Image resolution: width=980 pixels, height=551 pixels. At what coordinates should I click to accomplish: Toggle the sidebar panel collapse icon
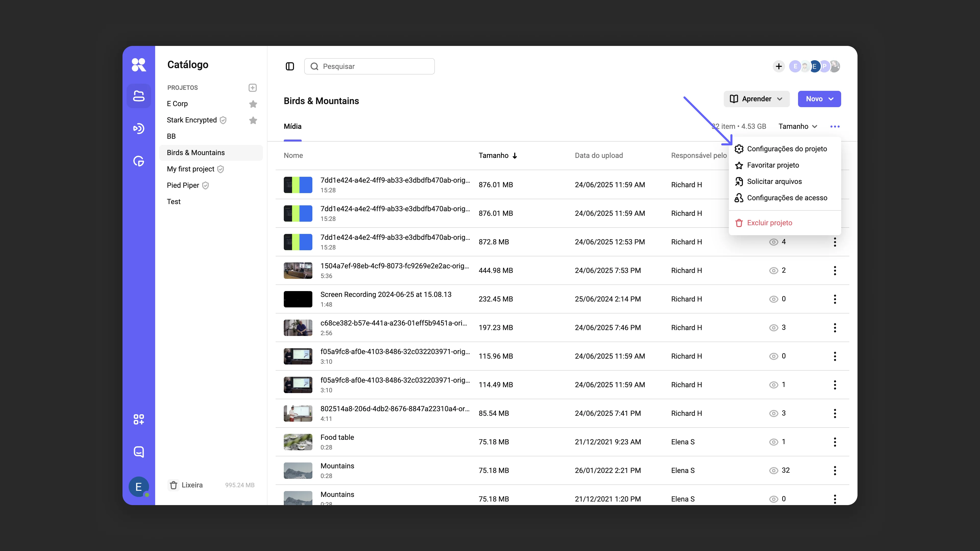tap(290, 67)
